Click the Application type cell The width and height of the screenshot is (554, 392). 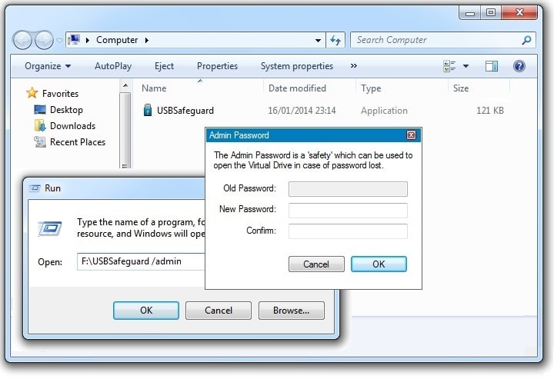(384, 111)
